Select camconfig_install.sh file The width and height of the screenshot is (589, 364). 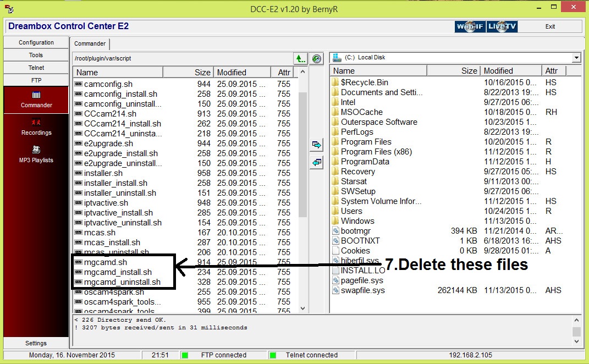point(120,94)
